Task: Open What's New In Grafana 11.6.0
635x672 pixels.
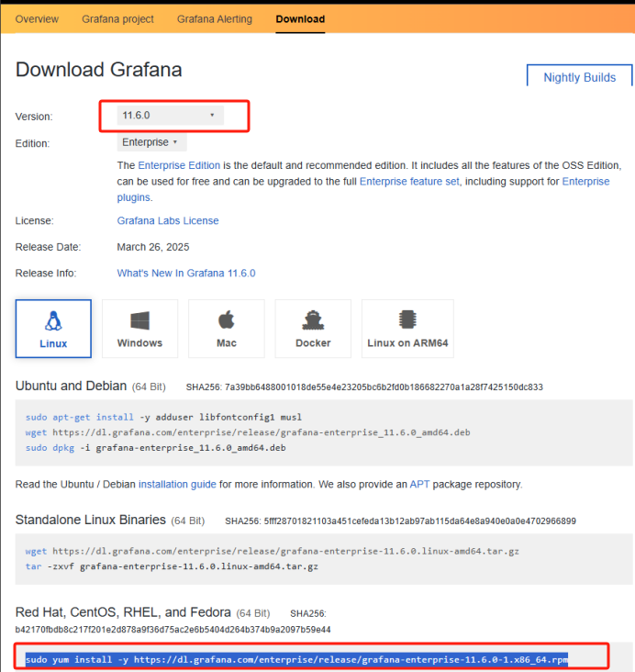Action: (186, 273)
